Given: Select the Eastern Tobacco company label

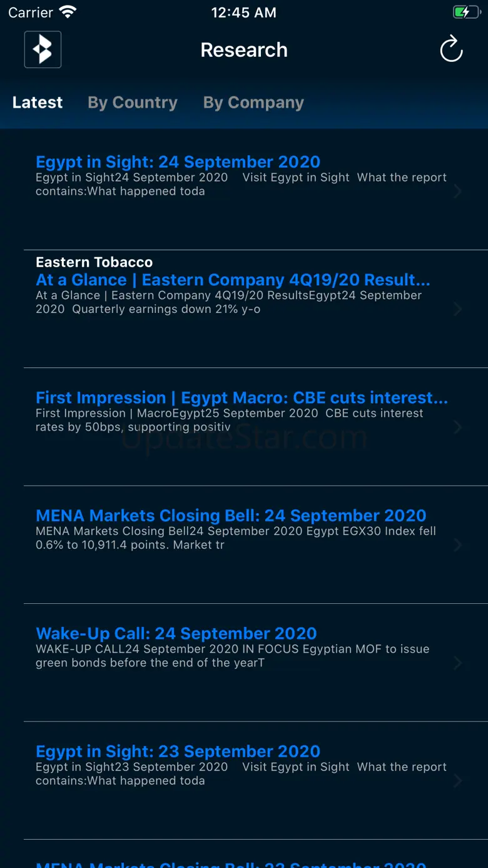Looking at the screenshot, I should (94, 262).
